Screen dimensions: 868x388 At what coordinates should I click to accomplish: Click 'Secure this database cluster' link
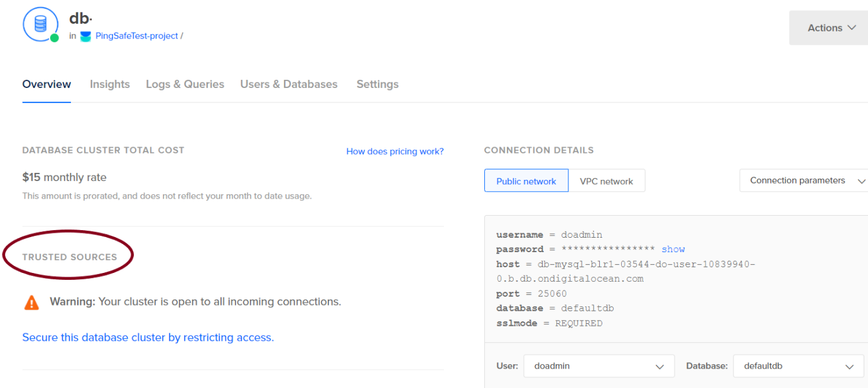click(x=148, y=338)
